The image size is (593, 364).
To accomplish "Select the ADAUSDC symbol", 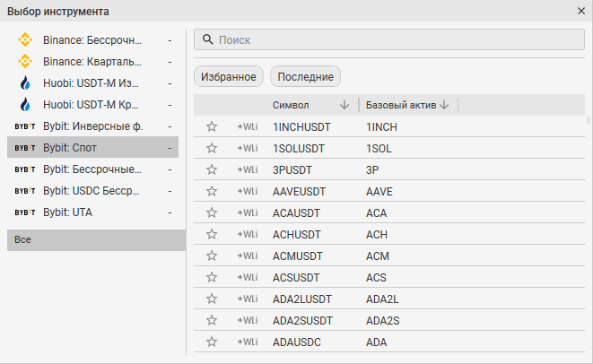I will 297,342.
